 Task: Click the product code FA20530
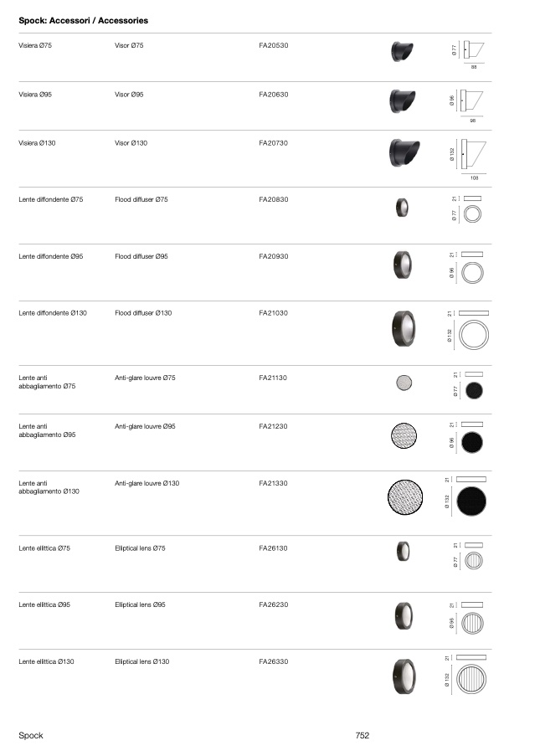pyautogui.click(x=274, y=45)
